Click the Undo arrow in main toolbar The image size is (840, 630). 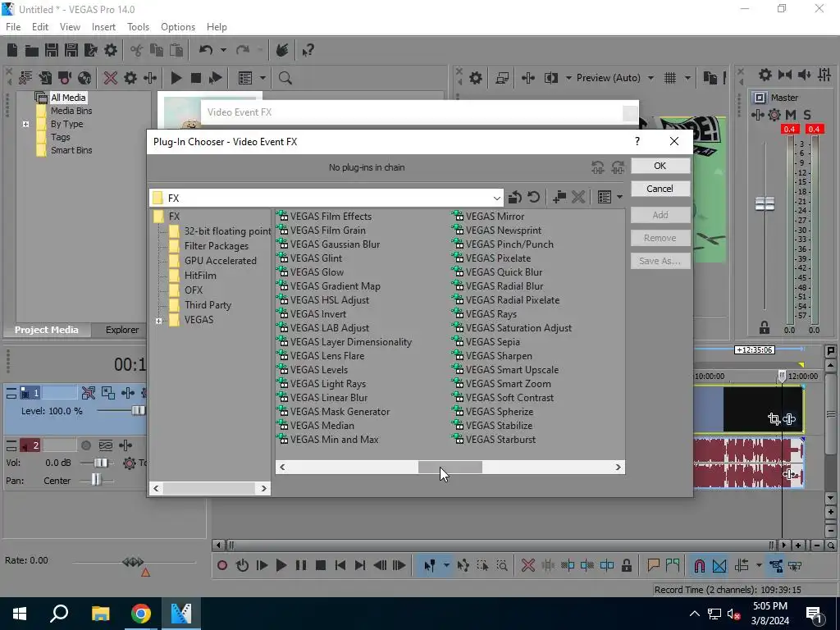(x=206, y=50)
